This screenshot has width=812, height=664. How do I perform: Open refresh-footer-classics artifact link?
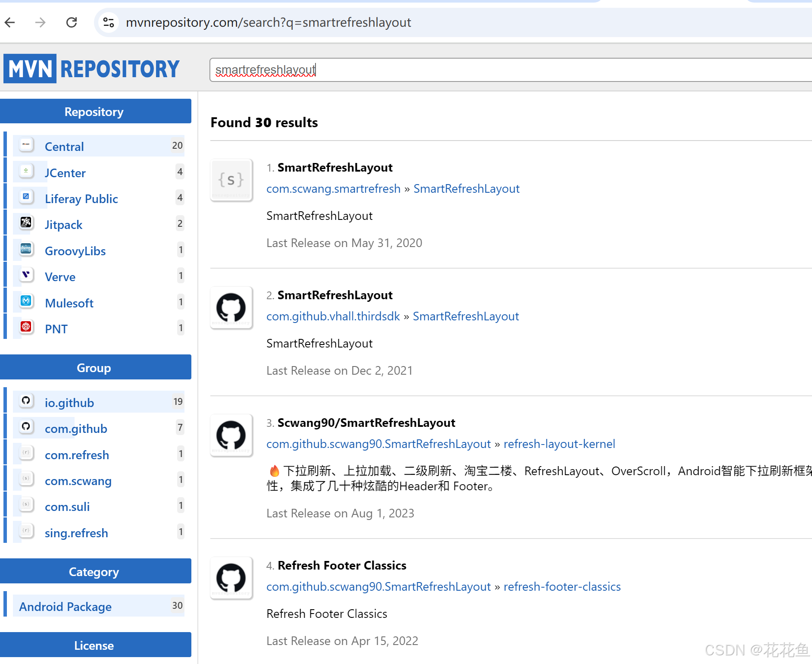562,587
